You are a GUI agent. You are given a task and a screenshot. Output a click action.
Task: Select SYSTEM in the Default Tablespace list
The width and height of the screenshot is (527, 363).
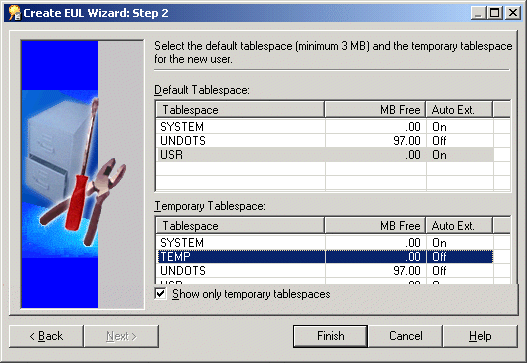(x=325, y=127)
